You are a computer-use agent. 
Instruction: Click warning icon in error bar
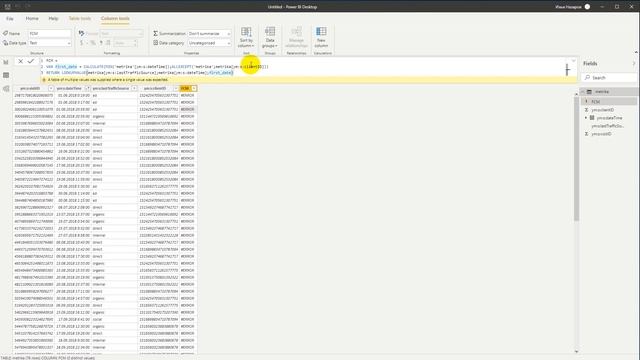(x=44, y=80)
